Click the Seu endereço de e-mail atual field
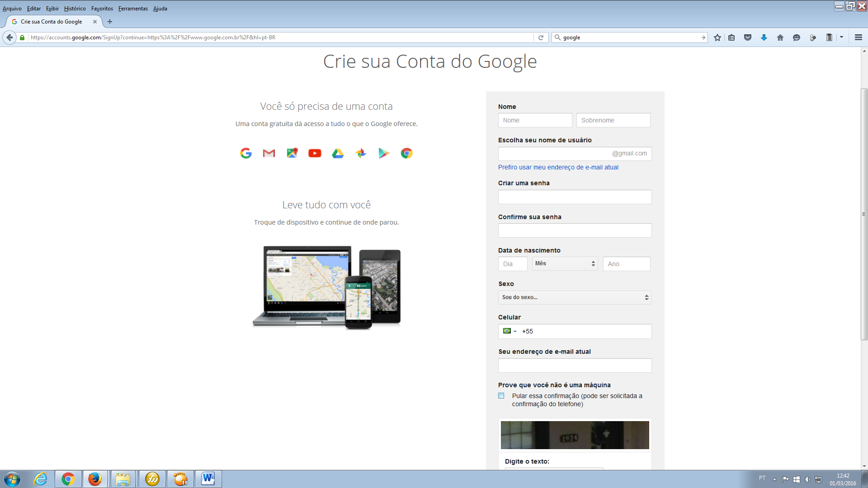The image size is (868, 488). coord(575,366)
